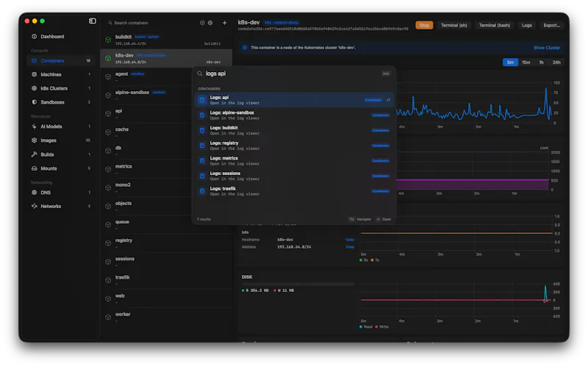
Task: Toggle Rx series in network legend
Action: [x=363, y=260]
